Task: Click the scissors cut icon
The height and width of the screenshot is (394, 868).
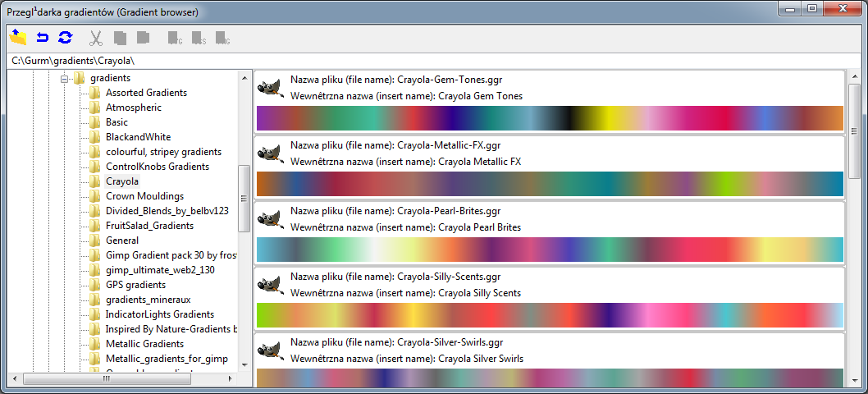Action: [x=96, y=38]
